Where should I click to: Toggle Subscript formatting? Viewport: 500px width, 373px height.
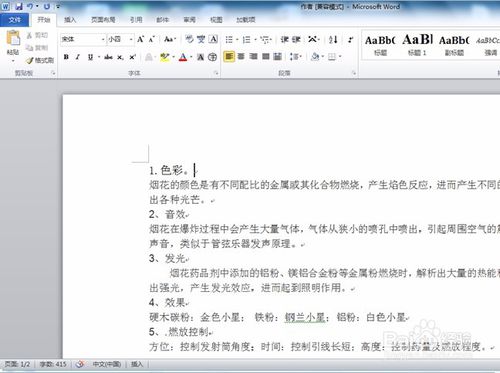point(120,57)
